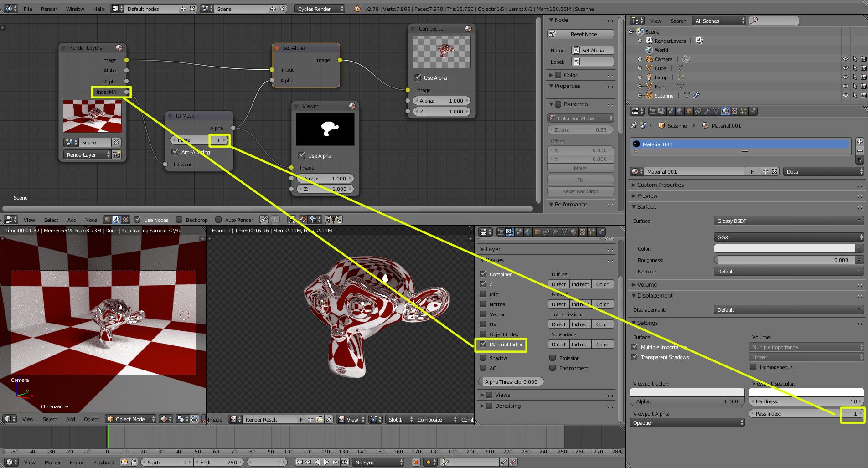
Task: Jump to the timeline's end frame
Action: [345, 462]
